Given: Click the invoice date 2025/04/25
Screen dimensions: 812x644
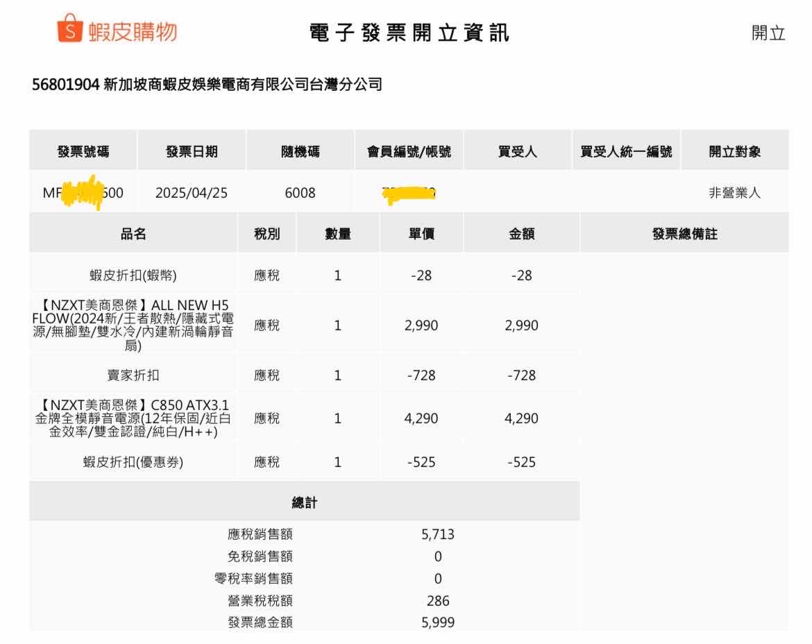Looking at the screenshot, I should tap(192, 193).
